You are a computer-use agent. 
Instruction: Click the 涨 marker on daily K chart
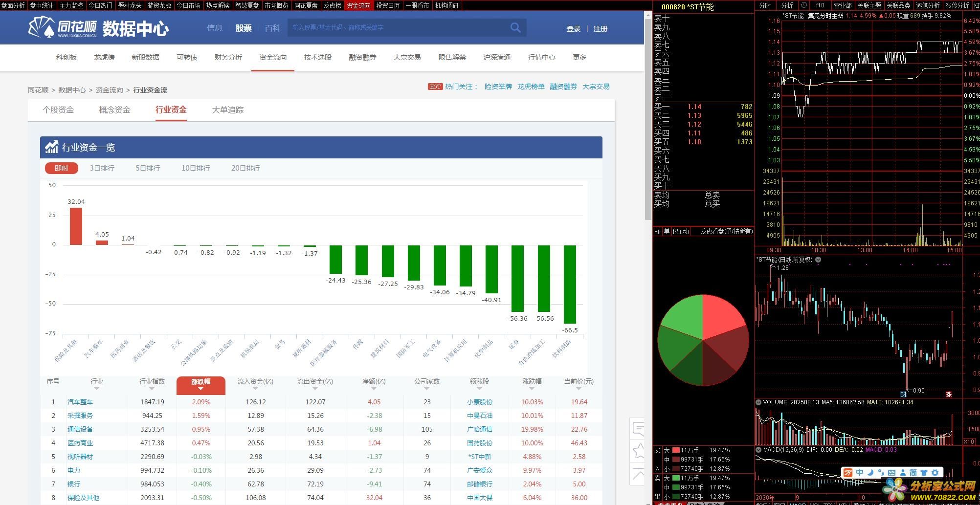[949, 394]
